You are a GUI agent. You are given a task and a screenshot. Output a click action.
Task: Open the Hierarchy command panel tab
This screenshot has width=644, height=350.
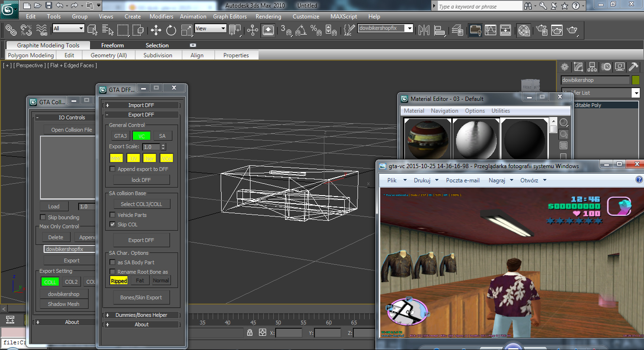point(592,67)
